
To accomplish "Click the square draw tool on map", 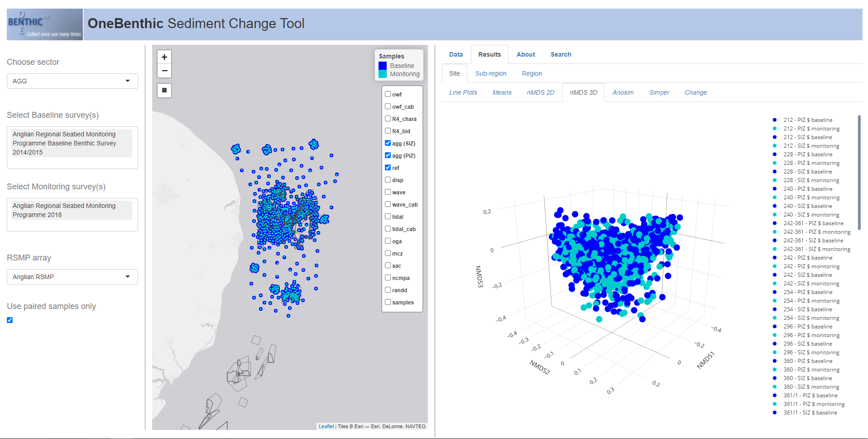I will point(164,90).
